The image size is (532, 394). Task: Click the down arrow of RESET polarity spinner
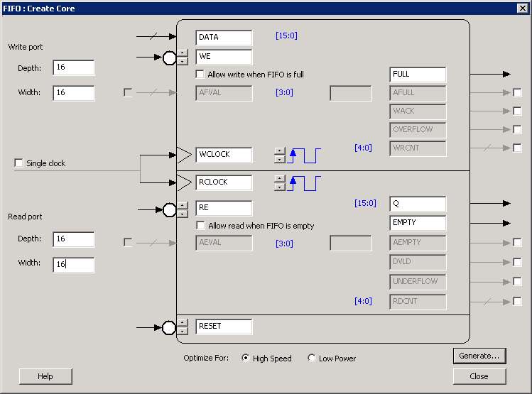coord(183,331)
